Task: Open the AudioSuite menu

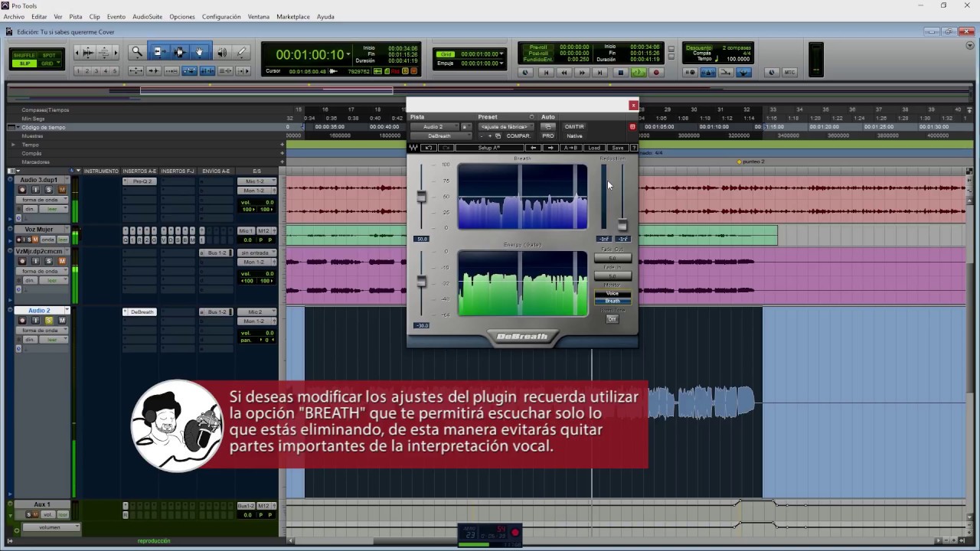Action: [147, 16]
